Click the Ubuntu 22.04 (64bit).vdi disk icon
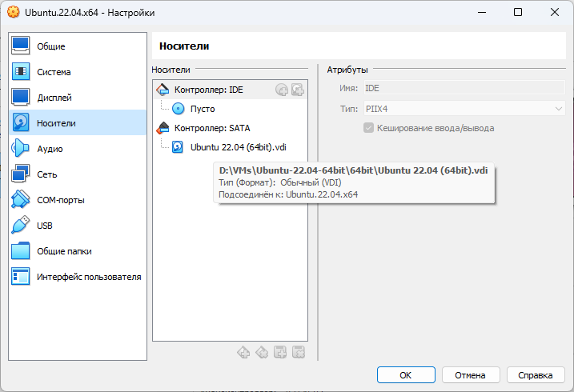Image resolution: width=574 pixels, height=392 pixels. coord(178,147)
